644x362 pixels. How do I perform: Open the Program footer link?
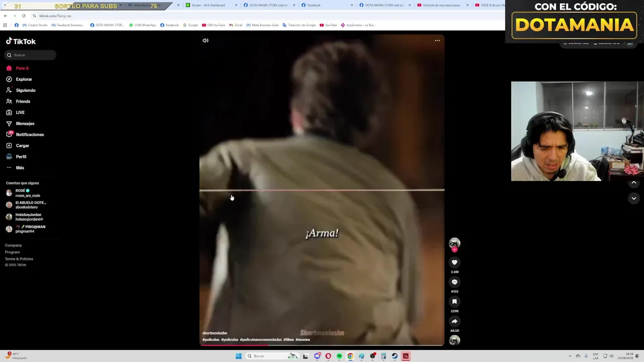(x=12, y=252)
